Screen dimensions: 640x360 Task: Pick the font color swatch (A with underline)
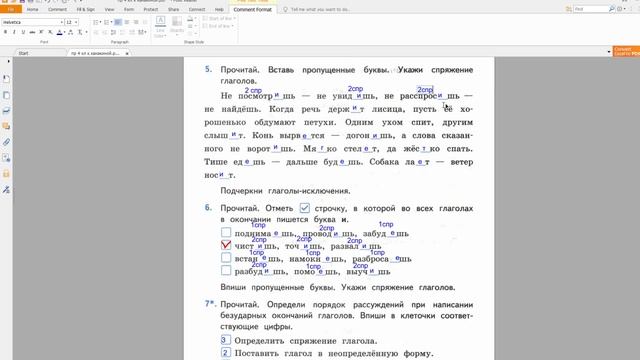pos(59,32)
